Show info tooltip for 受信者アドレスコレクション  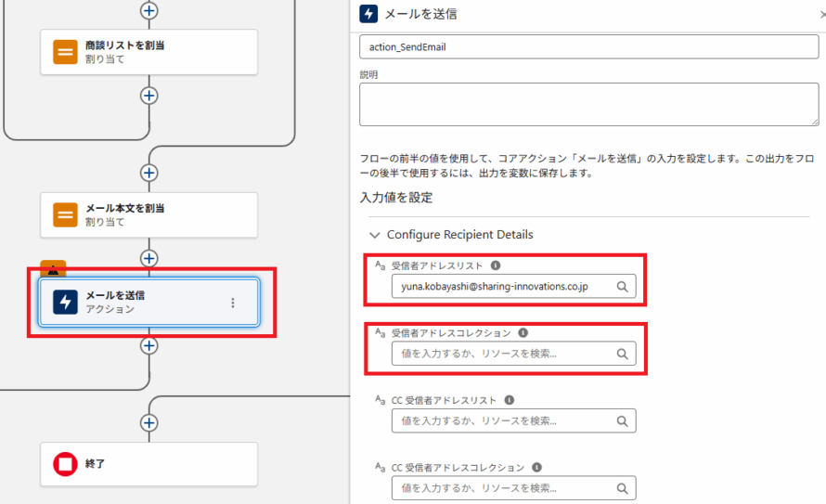click(x=523, y=332)
